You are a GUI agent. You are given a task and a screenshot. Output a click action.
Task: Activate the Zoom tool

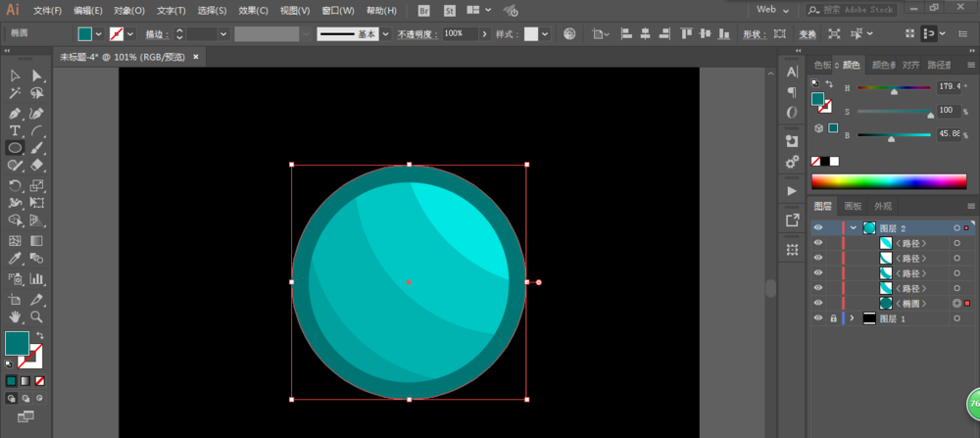[x=36, y=316]
